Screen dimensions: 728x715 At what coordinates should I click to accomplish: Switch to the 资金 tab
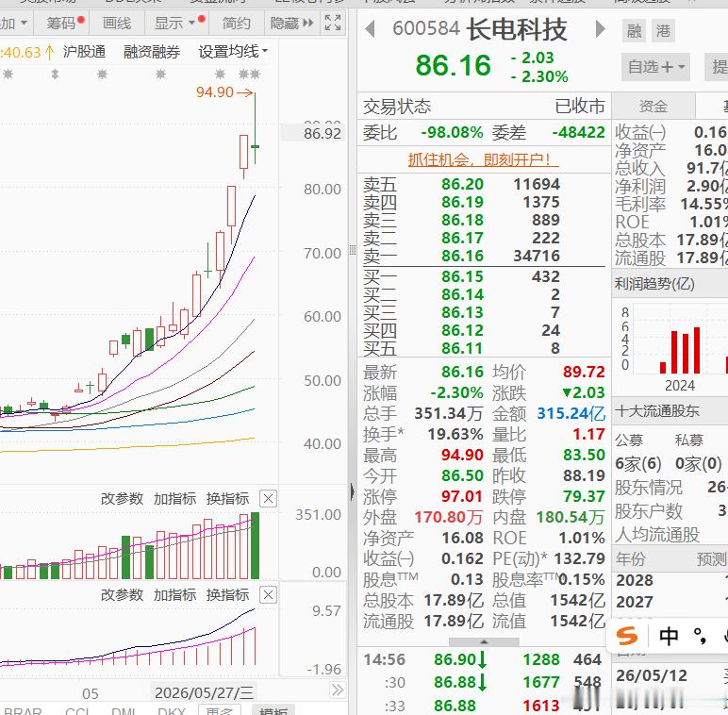click(654, 106)
